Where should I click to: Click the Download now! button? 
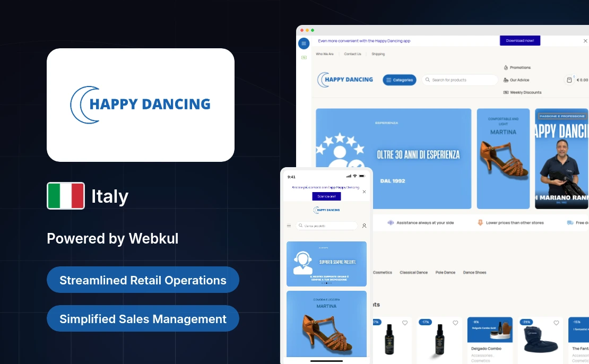click(519, 41)
